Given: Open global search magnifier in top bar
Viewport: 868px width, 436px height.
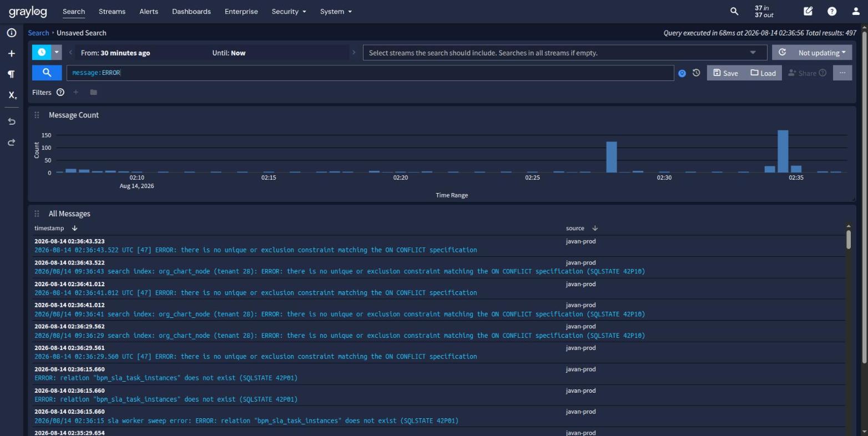Looking at the screenshot, I should [x=734, y=11].
